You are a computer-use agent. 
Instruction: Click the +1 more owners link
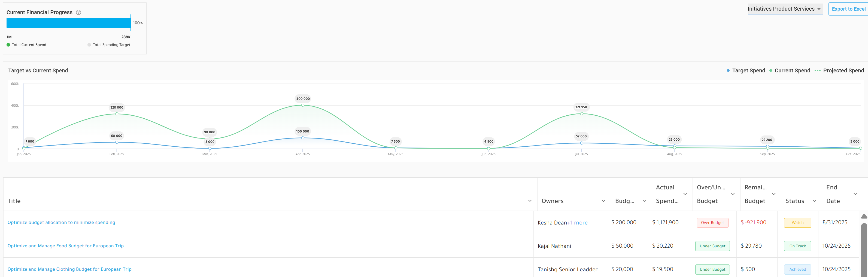coord(577,223)
